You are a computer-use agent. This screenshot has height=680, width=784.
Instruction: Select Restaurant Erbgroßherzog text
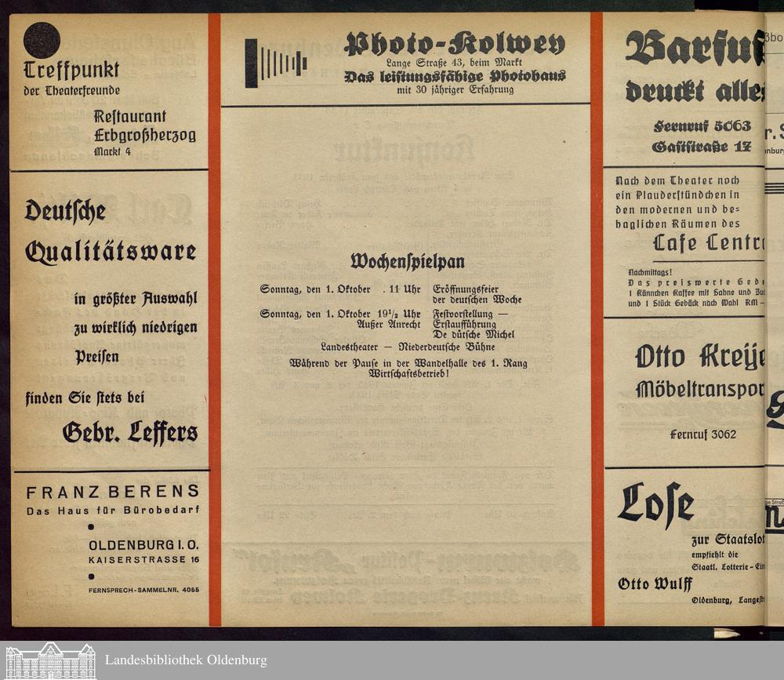click(144, 126)
